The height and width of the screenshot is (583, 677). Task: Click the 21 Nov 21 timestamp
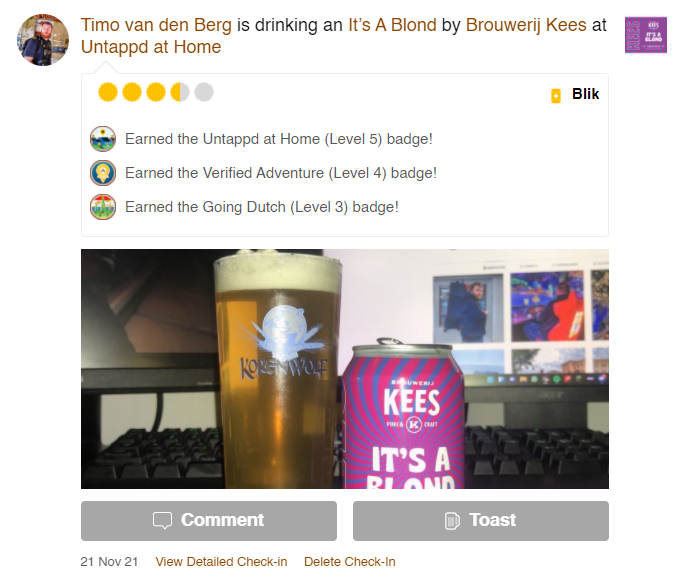point(109,562)
